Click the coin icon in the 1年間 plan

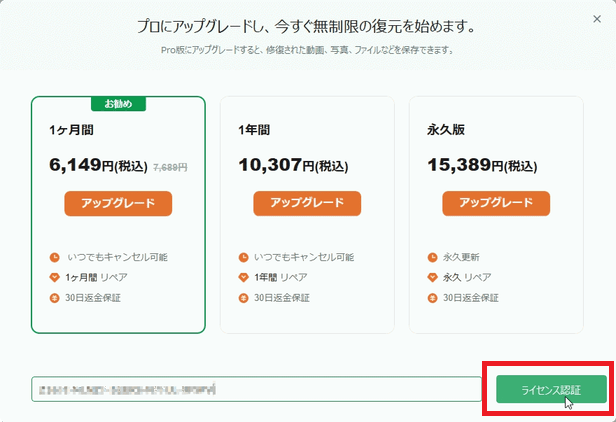[x=244, y=297]
